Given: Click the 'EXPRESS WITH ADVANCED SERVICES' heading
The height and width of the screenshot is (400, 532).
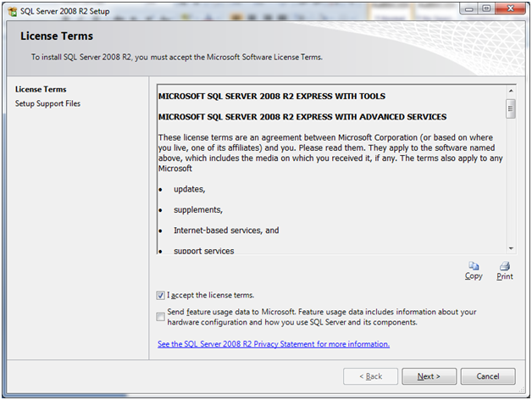Looking at the screenshot, I should (302, 117).
